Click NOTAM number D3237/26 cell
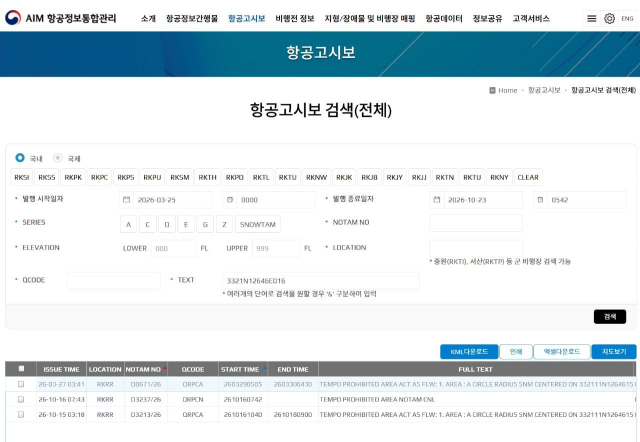This screenshot has width=640, height=442. point(146,399)
